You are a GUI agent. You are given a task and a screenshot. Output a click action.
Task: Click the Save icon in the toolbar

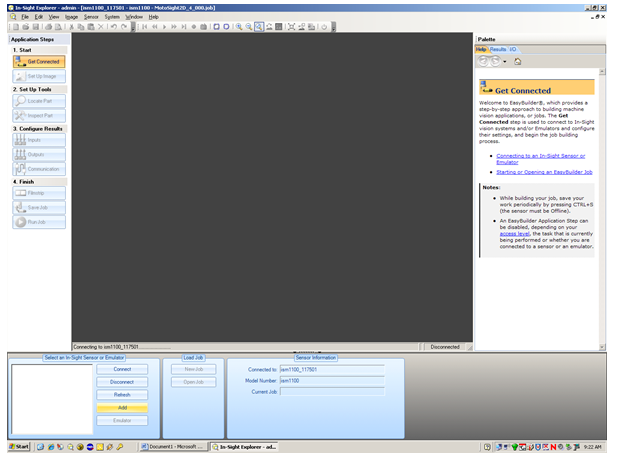click(x=33, y=27)
